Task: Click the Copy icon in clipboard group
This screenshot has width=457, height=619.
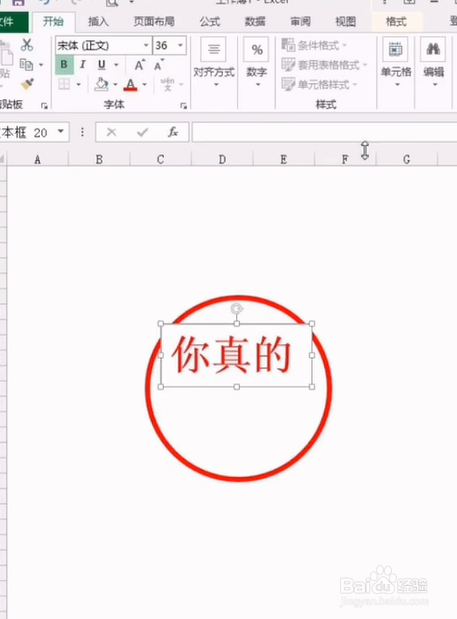Action: click(26, 64)
